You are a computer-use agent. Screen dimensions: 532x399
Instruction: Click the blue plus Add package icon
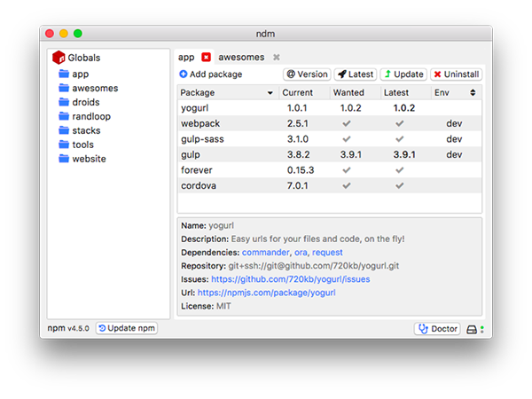(183, 74)
